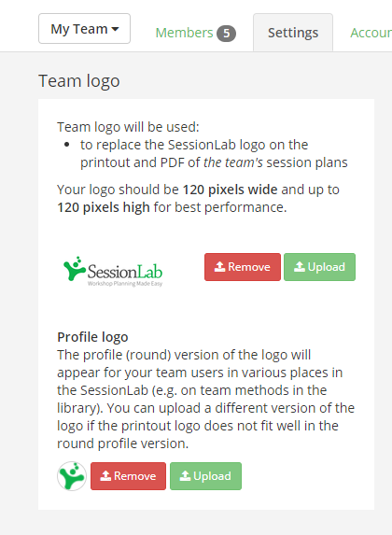Viewport: 392px width, 535px height.
Task: Click the Profile logo subheading
Action: pyautogui.click(x=92, y=337)
